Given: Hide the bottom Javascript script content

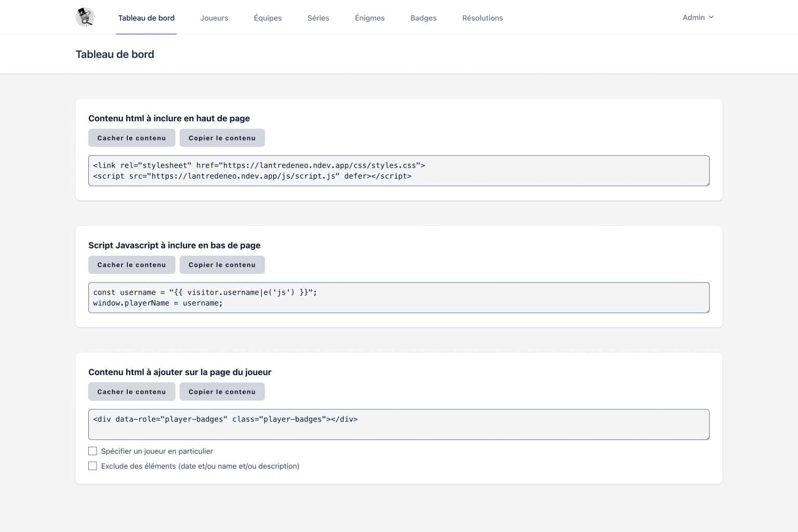Looking at the screenshot, I should pos(131,264).
